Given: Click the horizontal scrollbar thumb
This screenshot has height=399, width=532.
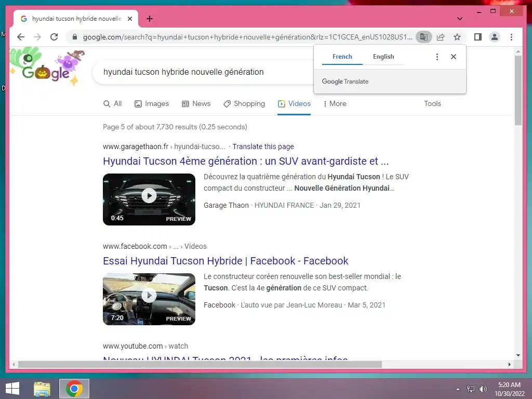Looking at the screenshot, I should point(200,364).
